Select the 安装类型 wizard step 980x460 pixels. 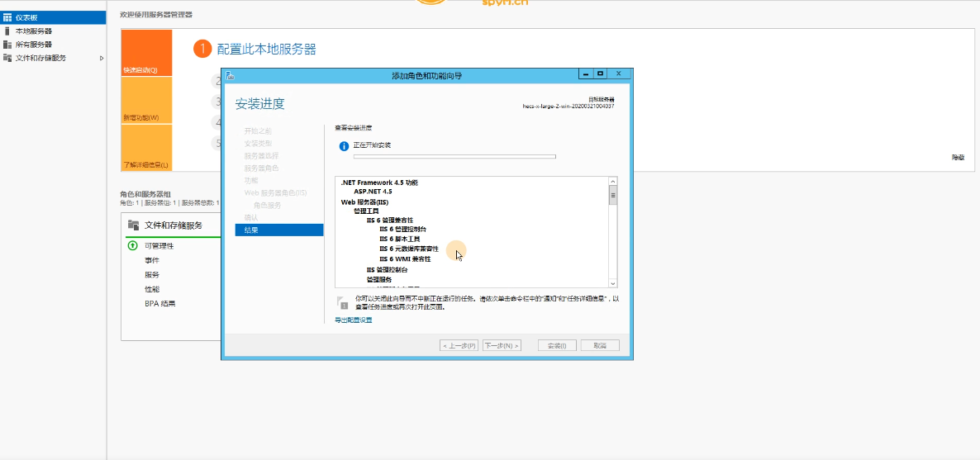tap(258, 144)
